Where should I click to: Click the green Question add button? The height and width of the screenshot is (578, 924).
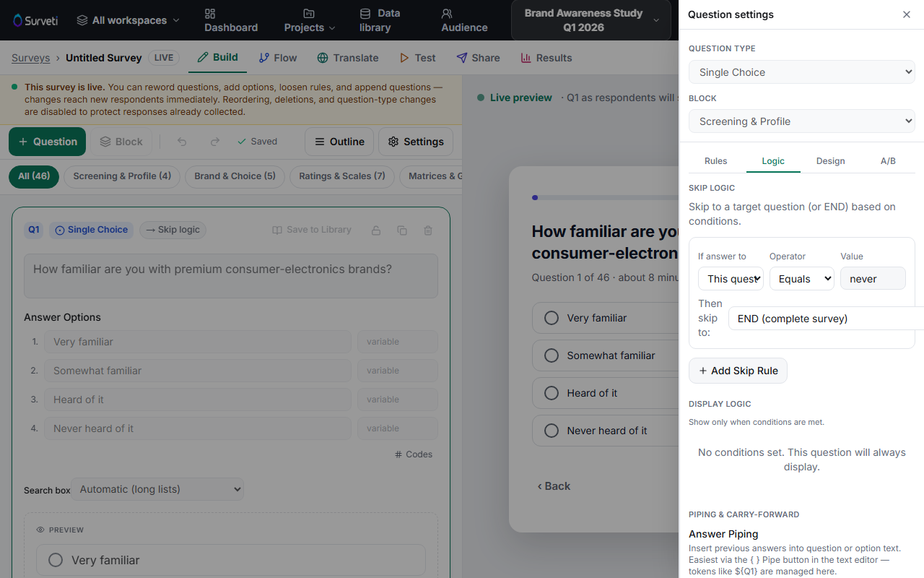click(47, 142)
